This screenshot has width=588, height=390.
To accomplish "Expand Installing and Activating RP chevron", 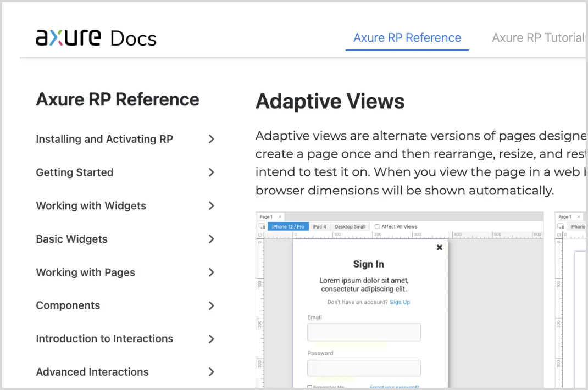I will (211, 140).
